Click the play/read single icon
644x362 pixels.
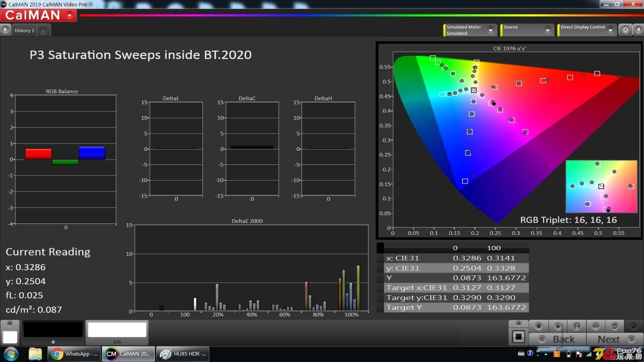[558, 326]
